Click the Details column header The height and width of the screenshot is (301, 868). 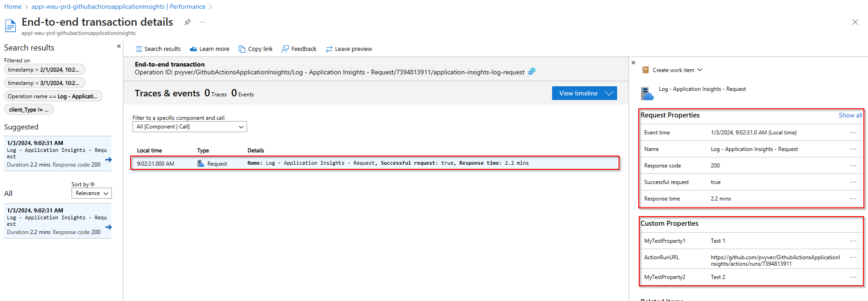click(256, 150)
